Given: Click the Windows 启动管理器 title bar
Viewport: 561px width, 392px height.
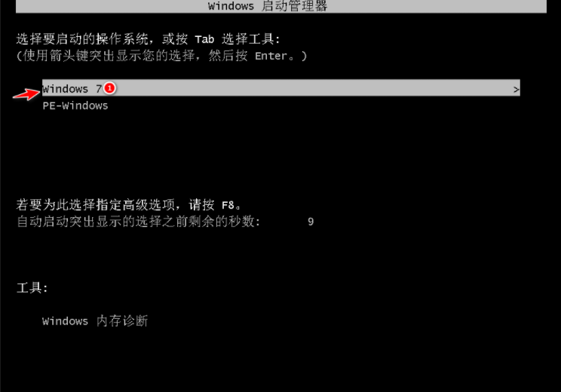Looking at the screenshot, I should [x=280, y=7].
